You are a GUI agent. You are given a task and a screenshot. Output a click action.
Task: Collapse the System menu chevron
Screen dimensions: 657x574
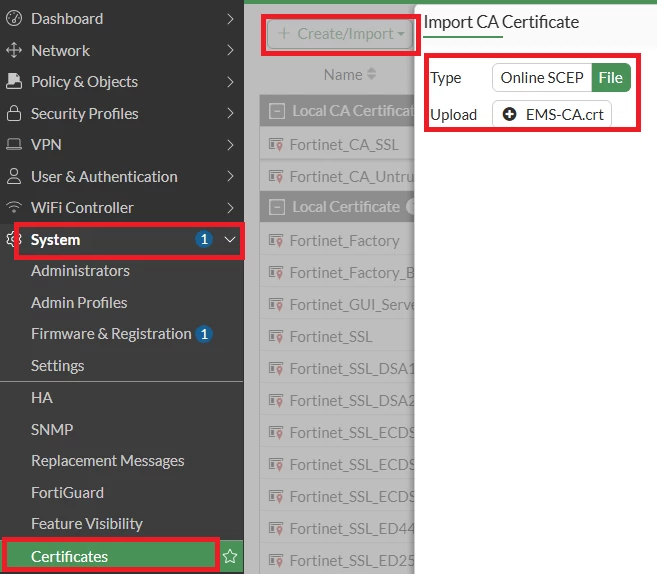[230, 239]
